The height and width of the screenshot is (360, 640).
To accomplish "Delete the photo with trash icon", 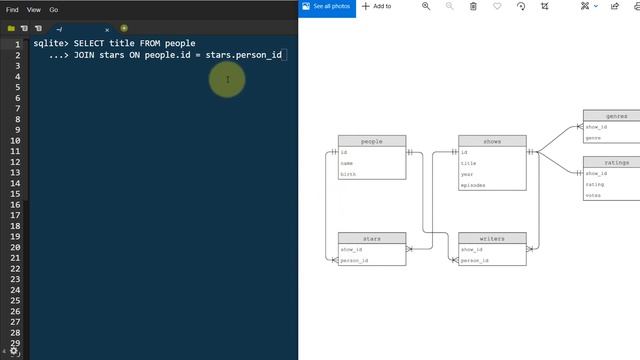I will 473,6.
